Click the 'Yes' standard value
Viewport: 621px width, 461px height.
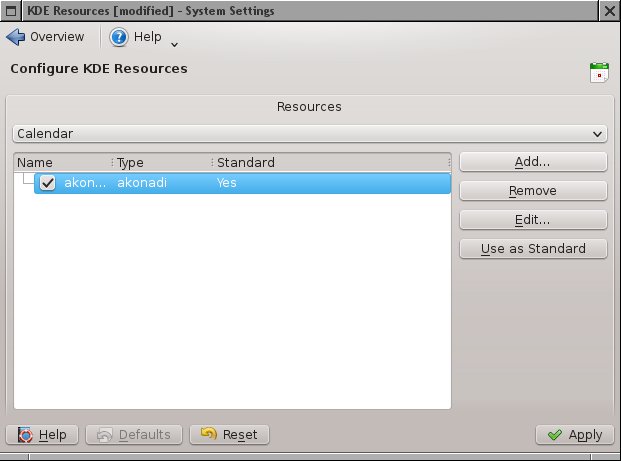(x=227, y=183)
